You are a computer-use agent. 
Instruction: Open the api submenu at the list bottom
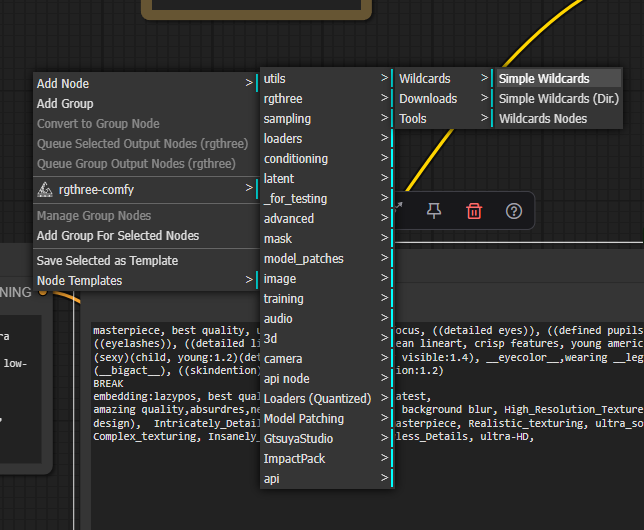tap(327, 479)
